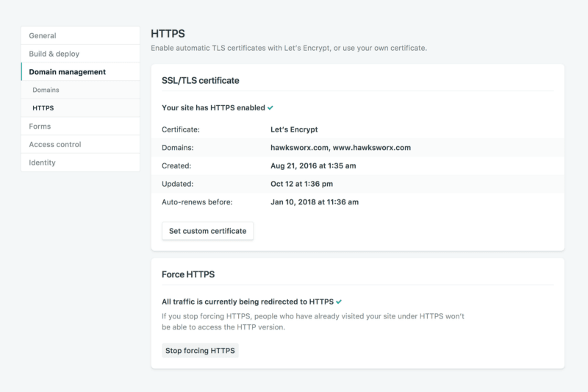This screenshot has height=392, width=588.
Task: Go to Build & deploy settings
Action: [x=80, y=54]
